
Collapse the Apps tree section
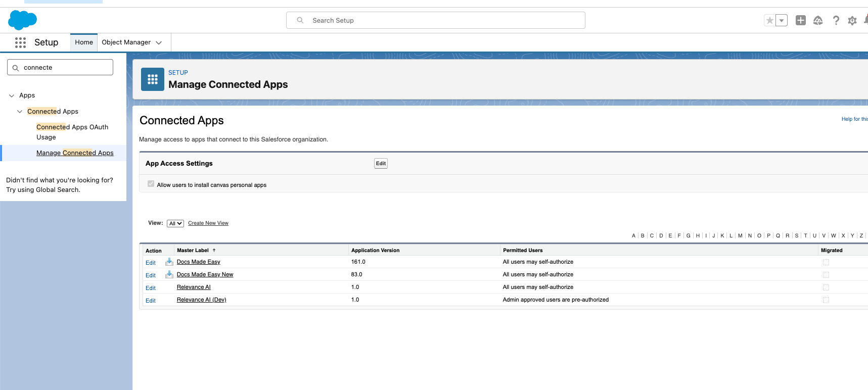tap(12, 95)
